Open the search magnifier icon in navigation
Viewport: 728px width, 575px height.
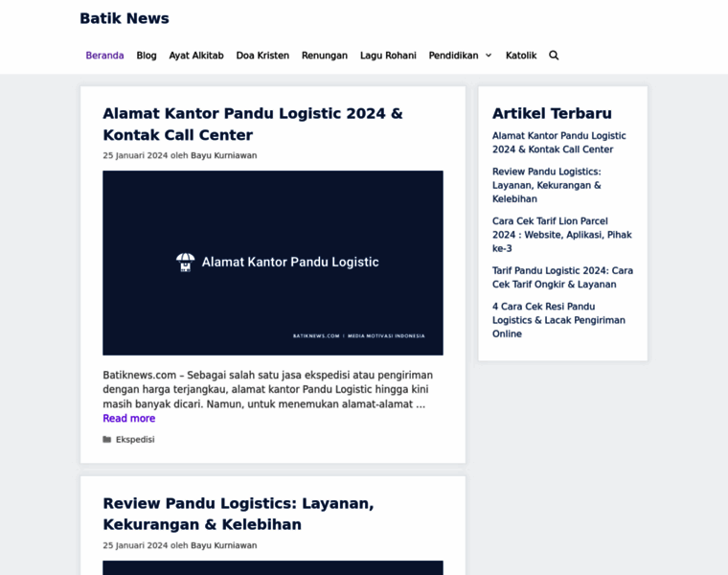pos(554,56)
